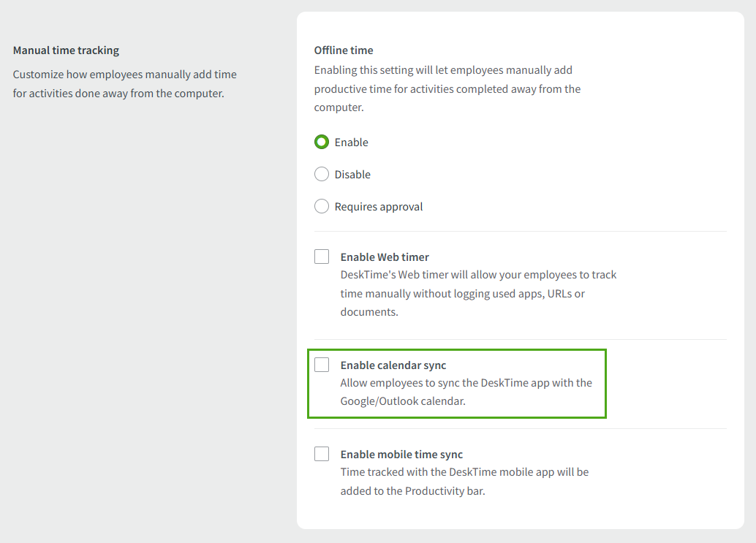This screenshot has height=543, width=756.
Task: Check the Enable mobile time sync checkbox
Action: click(x=322, y=454)
